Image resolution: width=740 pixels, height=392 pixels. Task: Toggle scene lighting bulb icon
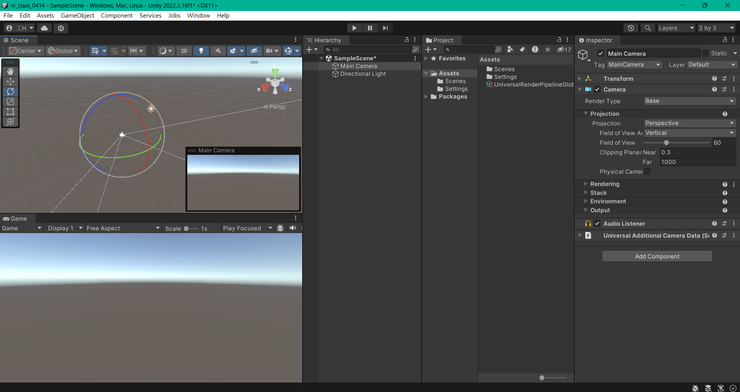point(201,50)
